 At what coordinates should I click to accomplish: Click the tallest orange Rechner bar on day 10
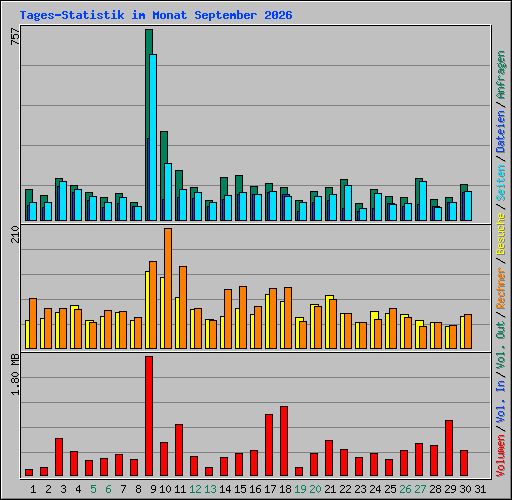click(168, 289)
